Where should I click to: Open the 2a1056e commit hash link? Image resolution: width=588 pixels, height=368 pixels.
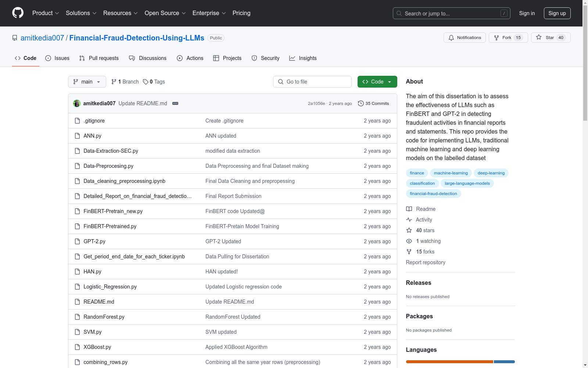[x=316, y=103]
